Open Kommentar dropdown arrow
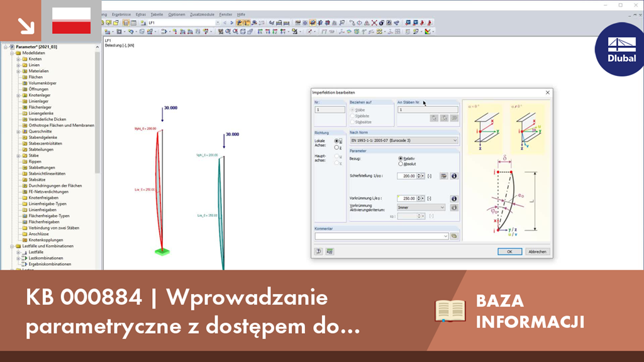This screenshot has height=362, width=644. click(445, 236)
